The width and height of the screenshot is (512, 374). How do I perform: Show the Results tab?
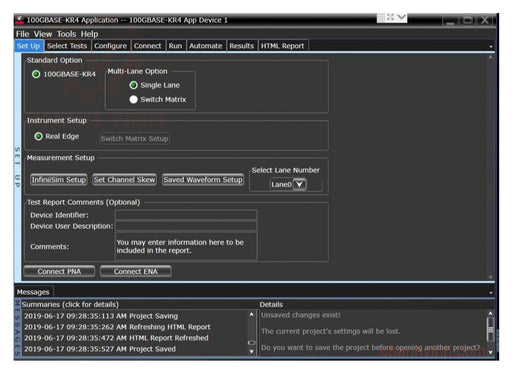pyautogui.click(x=241, y=46)
